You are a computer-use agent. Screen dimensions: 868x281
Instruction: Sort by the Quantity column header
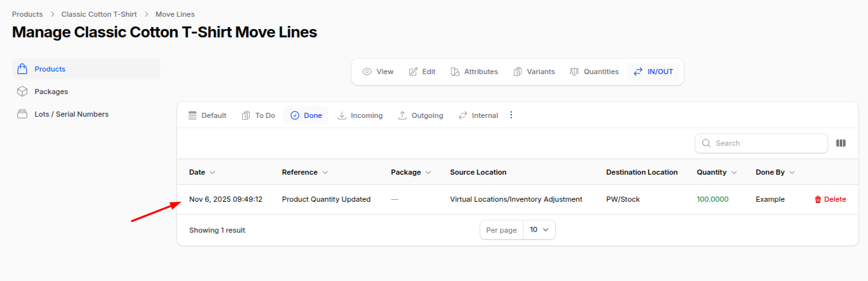pyautogui.click(x=712, y=172)
